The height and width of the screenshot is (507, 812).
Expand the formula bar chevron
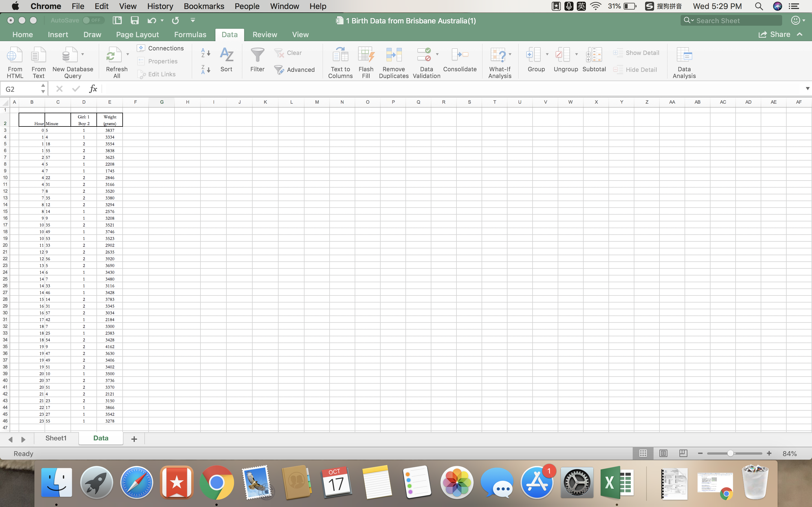(807, 88)
